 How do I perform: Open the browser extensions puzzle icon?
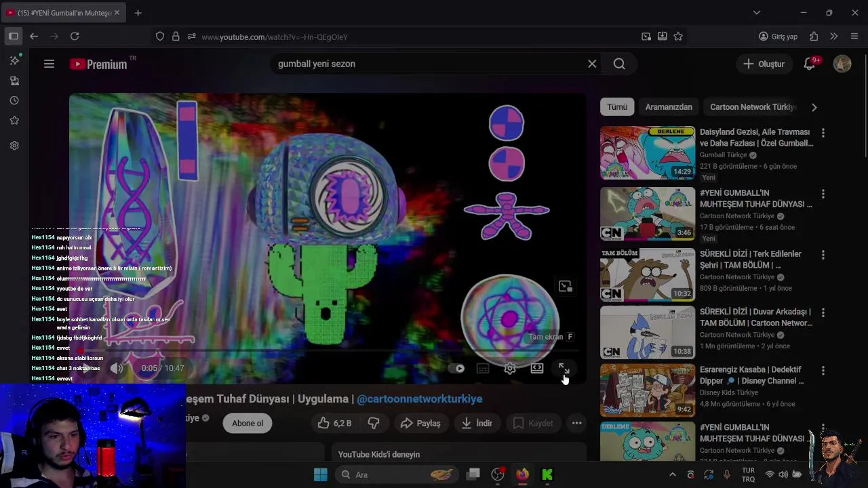click(814, 37)
